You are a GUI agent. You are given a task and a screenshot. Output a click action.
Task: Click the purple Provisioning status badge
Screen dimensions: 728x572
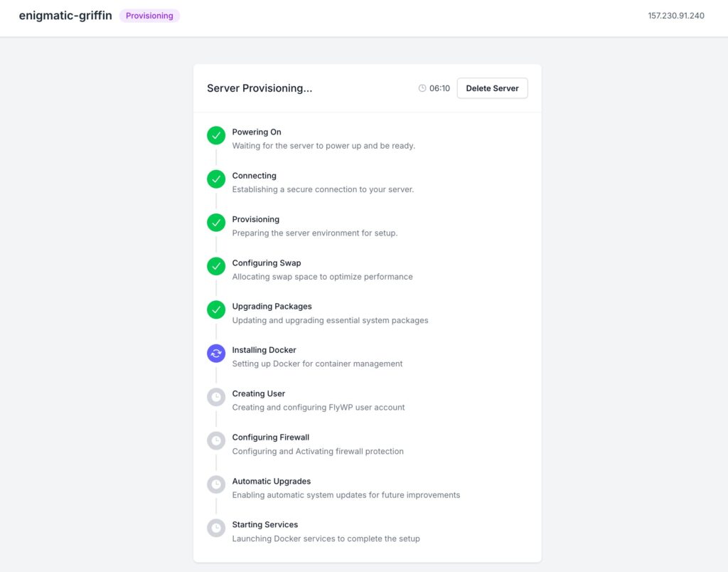[149, 16]
